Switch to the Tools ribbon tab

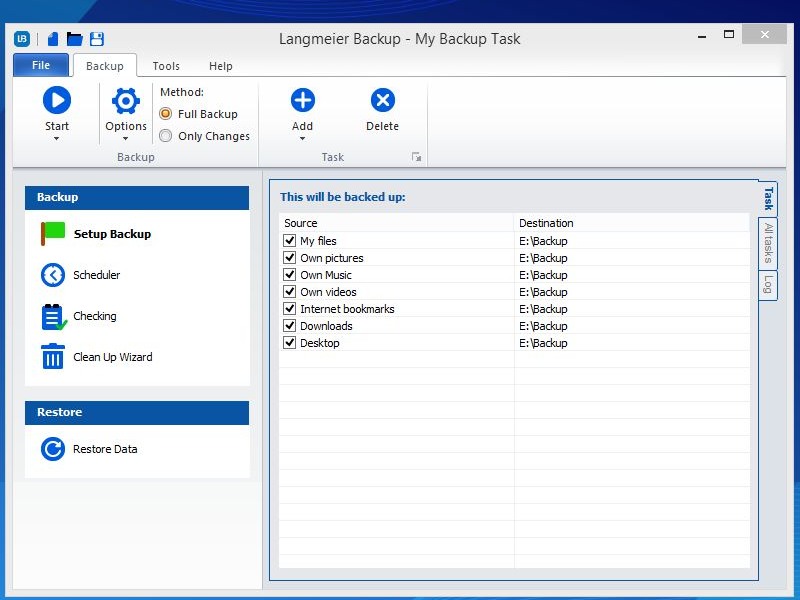click(166, 65)
